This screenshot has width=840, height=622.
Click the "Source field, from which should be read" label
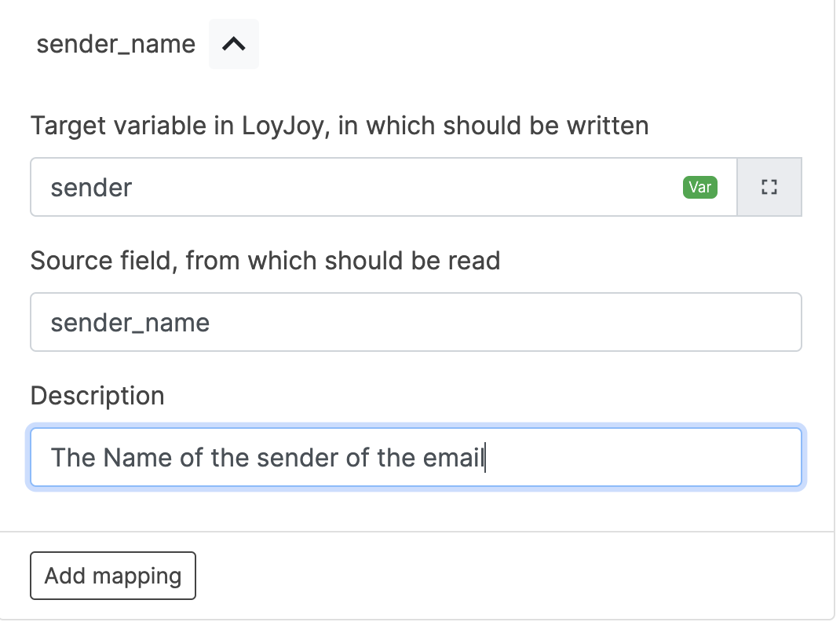[265, 260]
